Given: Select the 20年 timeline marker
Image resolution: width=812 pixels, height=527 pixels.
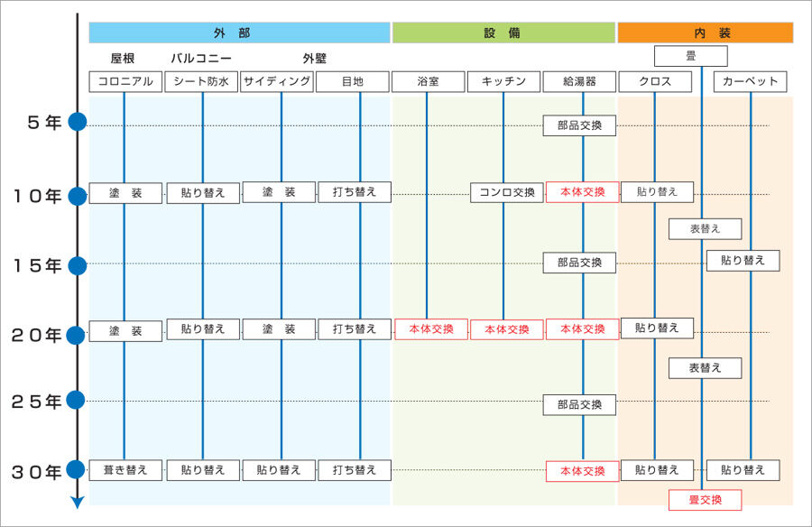Looking at the screenshot, I should [76, 336].
